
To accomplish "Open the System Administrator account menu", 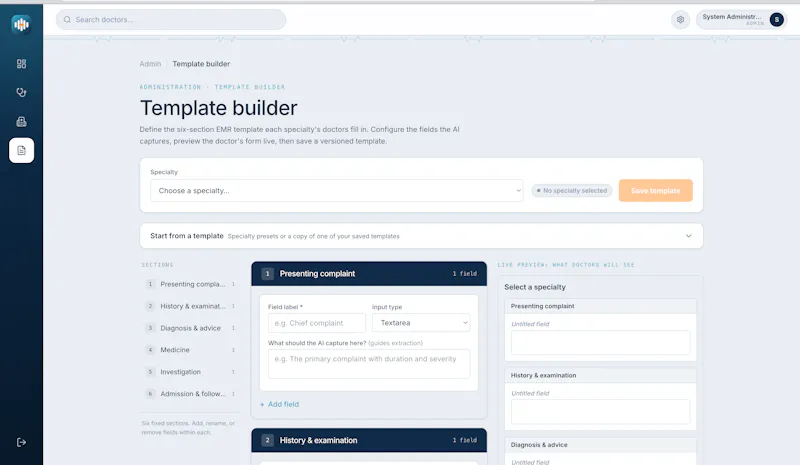I will click(741, 19).
